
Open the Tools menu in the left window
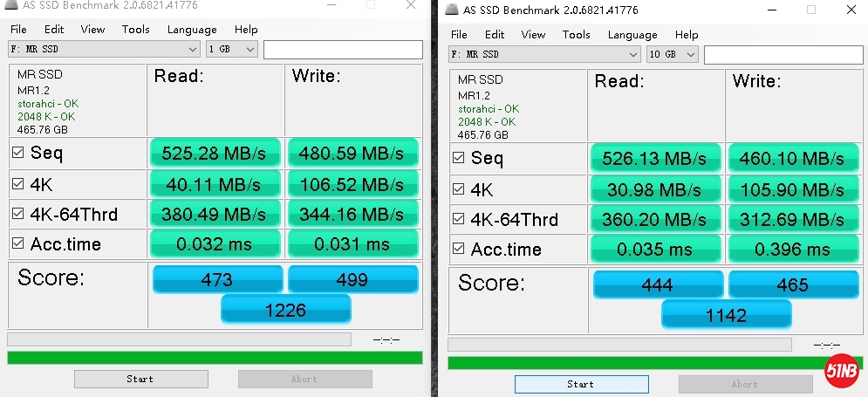135,29
